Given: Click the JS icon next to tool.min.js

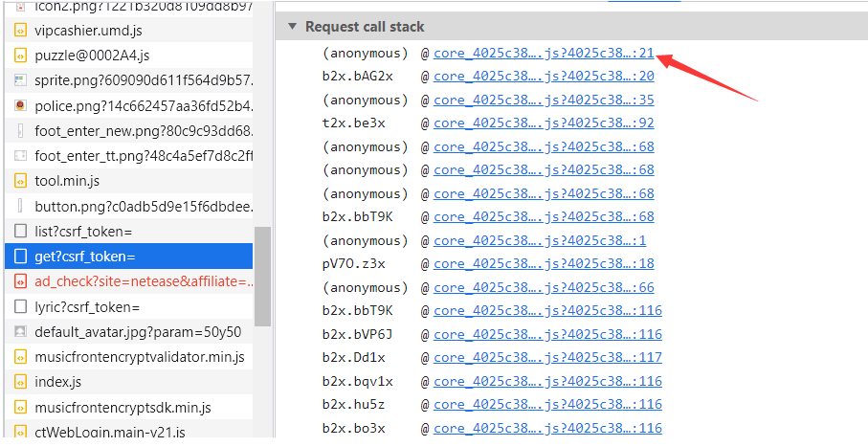Looking at the screenshot, I should coord(20,181).
